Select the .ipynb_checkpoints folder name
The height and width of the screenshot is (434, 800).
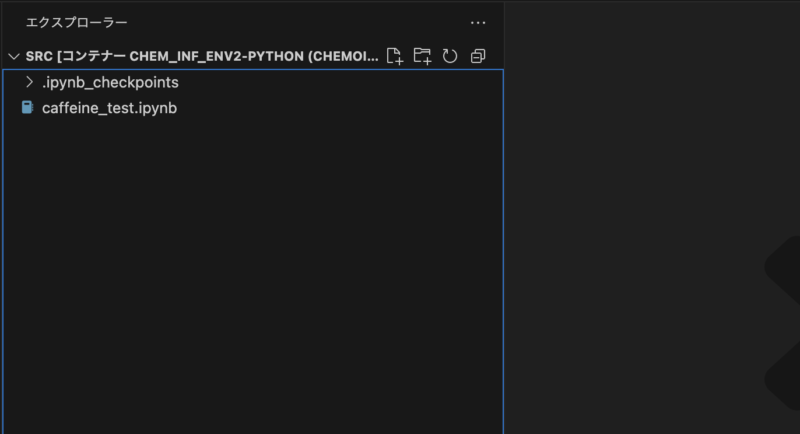click(110, 83)
